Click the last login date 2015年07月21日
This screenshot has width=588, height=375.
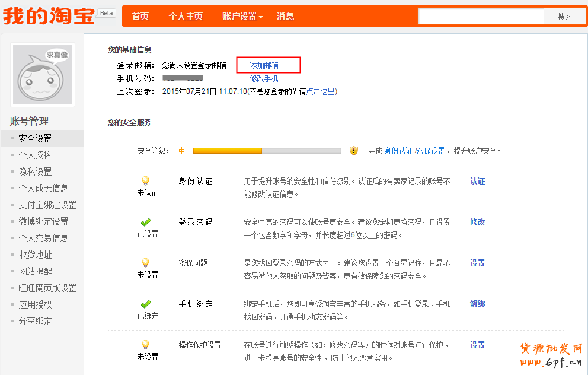pos(189,91)
